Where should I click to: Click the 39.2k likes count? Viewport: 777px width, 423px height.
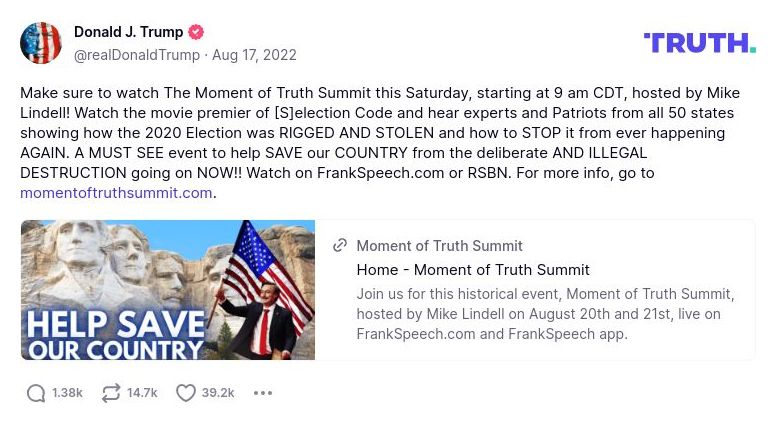218,393
